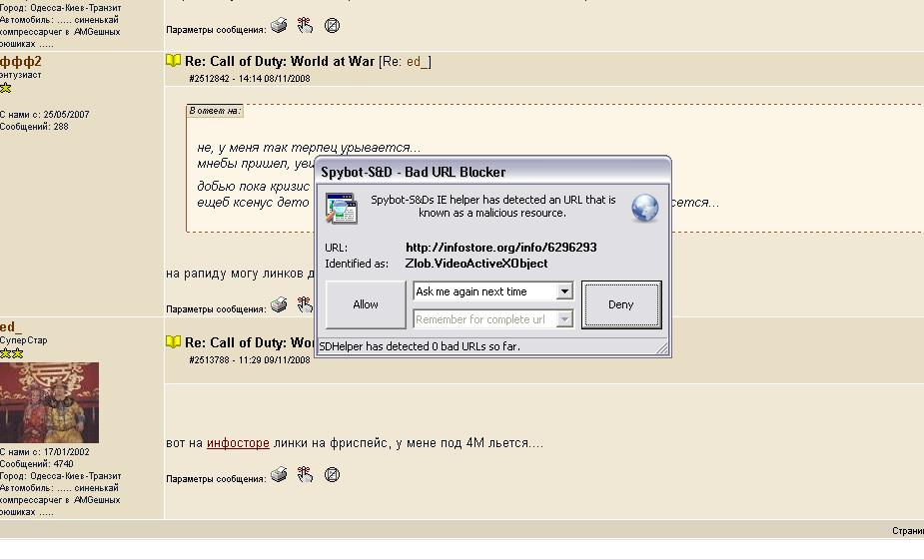Click the hand reminder icon in the topmost row
924x560 pixels.
[x=305, y=26]
